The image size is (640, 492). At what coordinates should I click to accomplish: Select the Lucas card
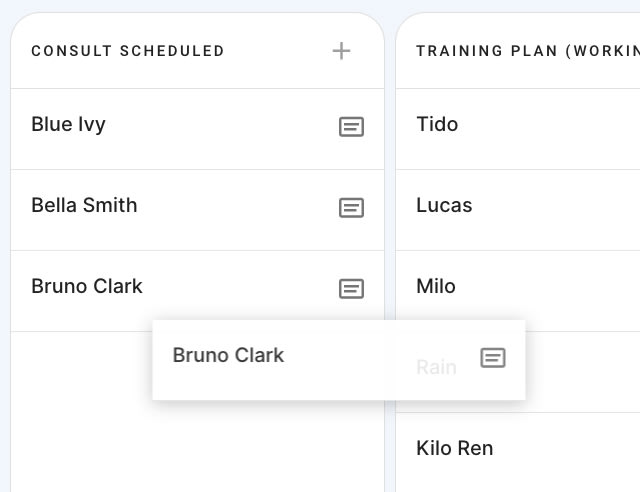pos(518,210)
